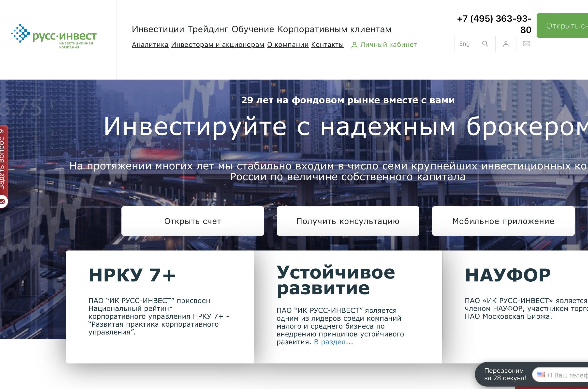Follow the 'В раздел…' link
588x389 pixels.
pyautogui.click(x=333, y=342)
